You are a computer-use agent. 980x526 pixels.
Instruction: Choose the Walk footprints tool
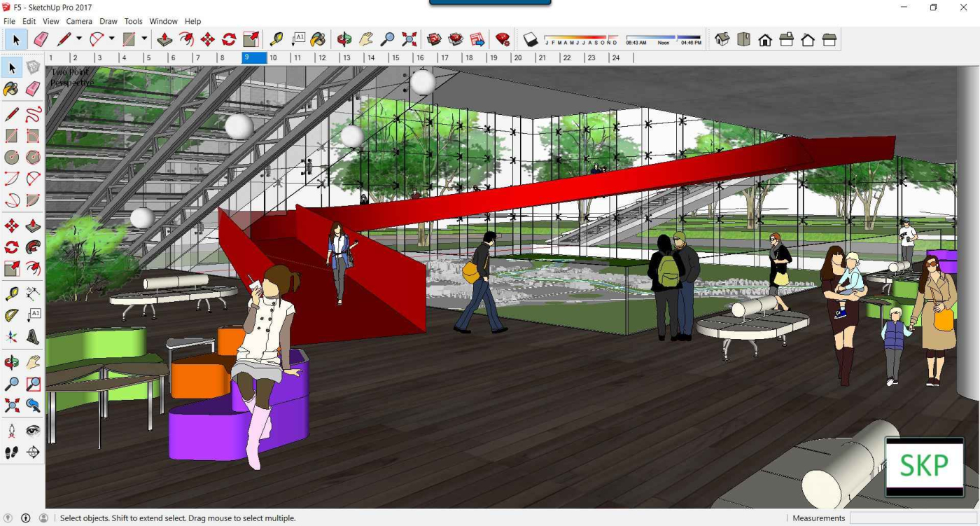(x=12, y=452)
